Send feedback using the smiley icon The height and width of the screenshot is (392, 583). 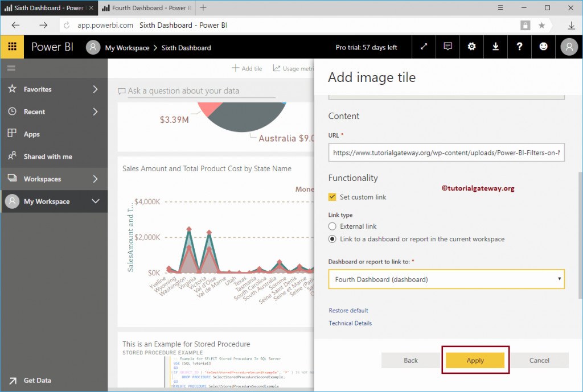pyautogui.click(x=543, y=46)
